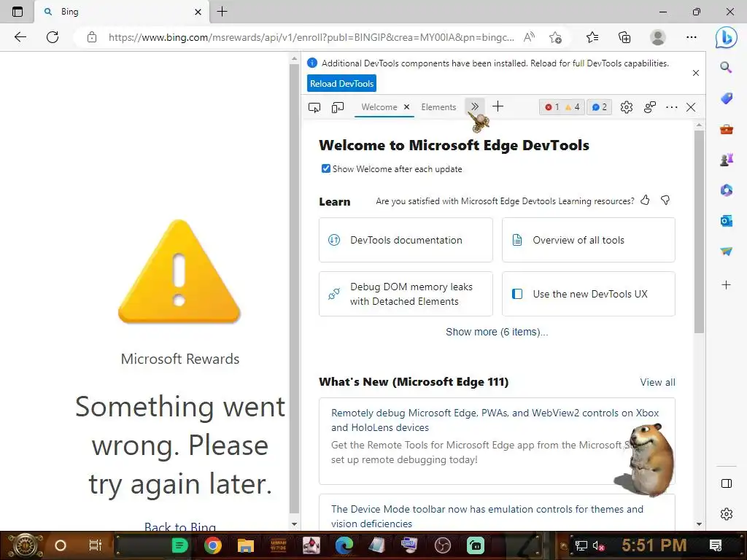The image size is (747, 560).
Task: Toggle device emulation icon in DevTools
Action: click(x=337, y=107)
